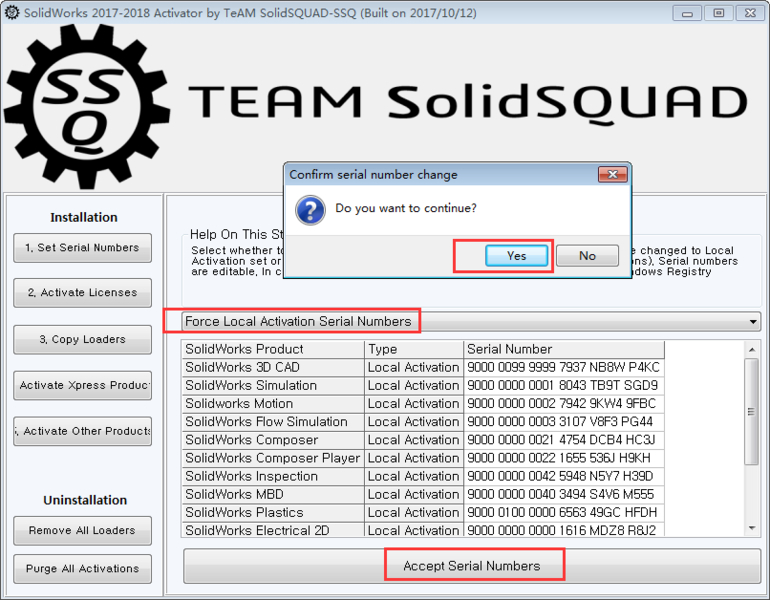Viewport: 770px width, 600px height.
Task: Select the Solidworks Motion row
Action: click(x=423, y=404)
